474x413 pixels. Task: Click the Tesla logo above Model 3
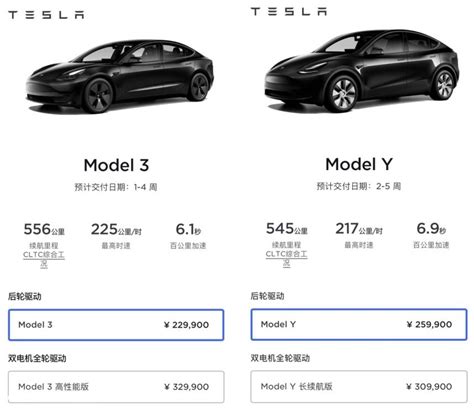click(46, 15)
